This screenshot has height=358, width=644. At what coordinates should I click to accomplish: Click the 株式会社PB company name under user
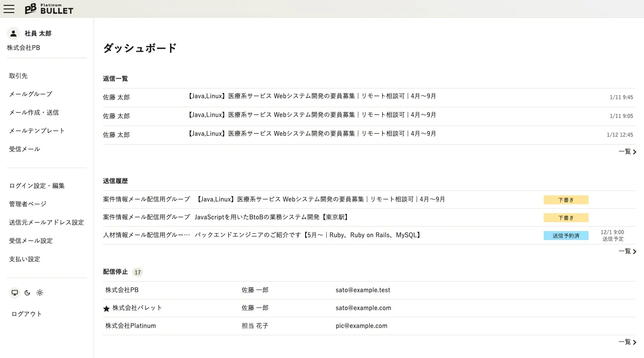click(x=24, y=47)
